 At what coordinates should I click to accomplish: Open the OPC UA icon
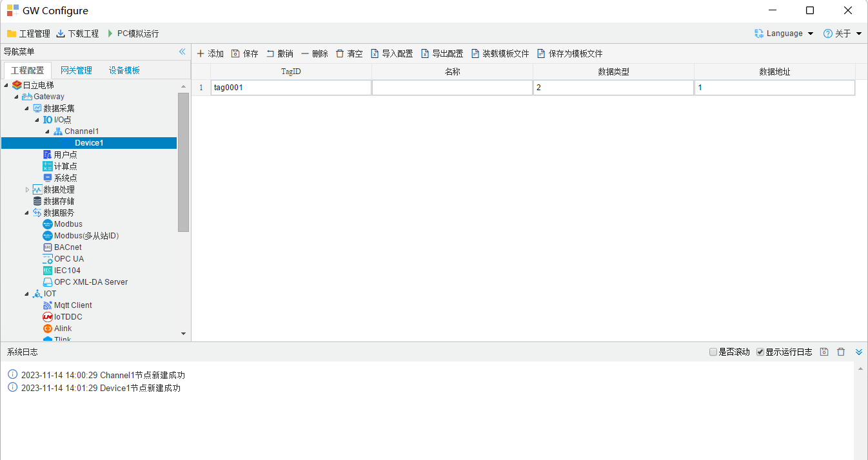(x=48, y=259)
